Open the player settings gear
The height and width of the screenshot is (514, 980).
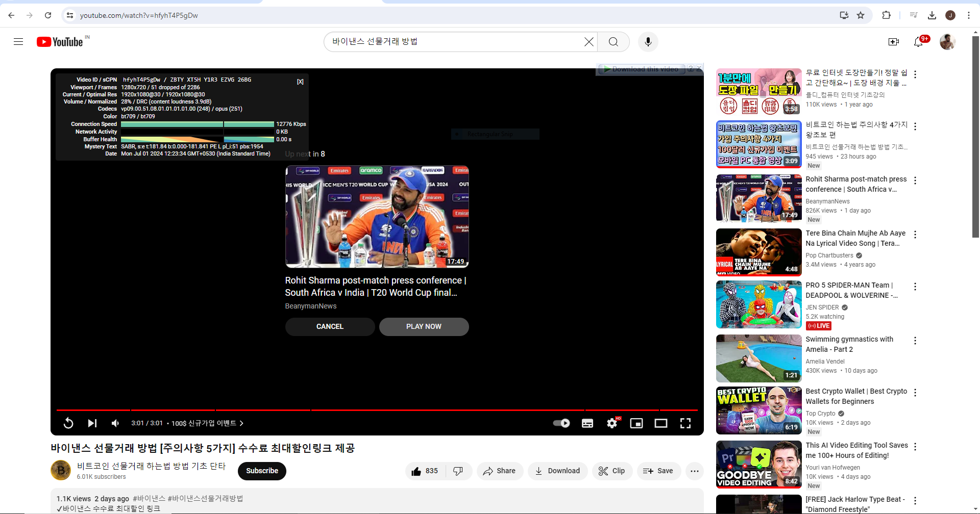click(x=612, y=423)
